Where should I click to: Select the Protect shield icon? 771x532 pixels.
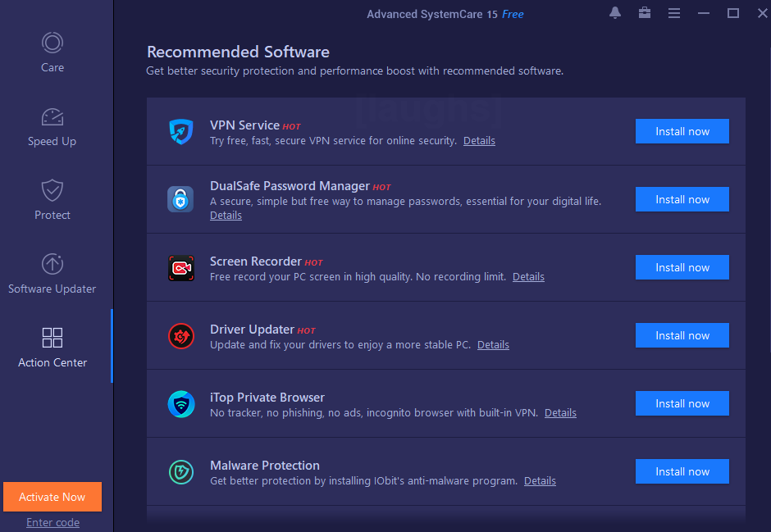click(x=52, y=191)
